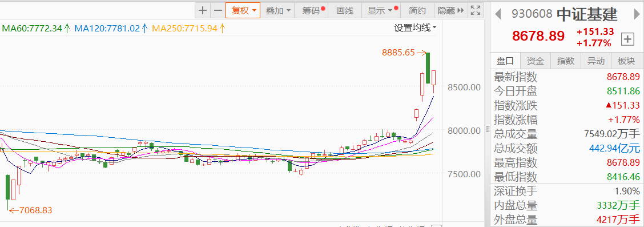This screenshot has width=644, height=227.
Task: Click the MA60:7772.34 indicator label
Action: pyautogui.click(x=36, y=29)
